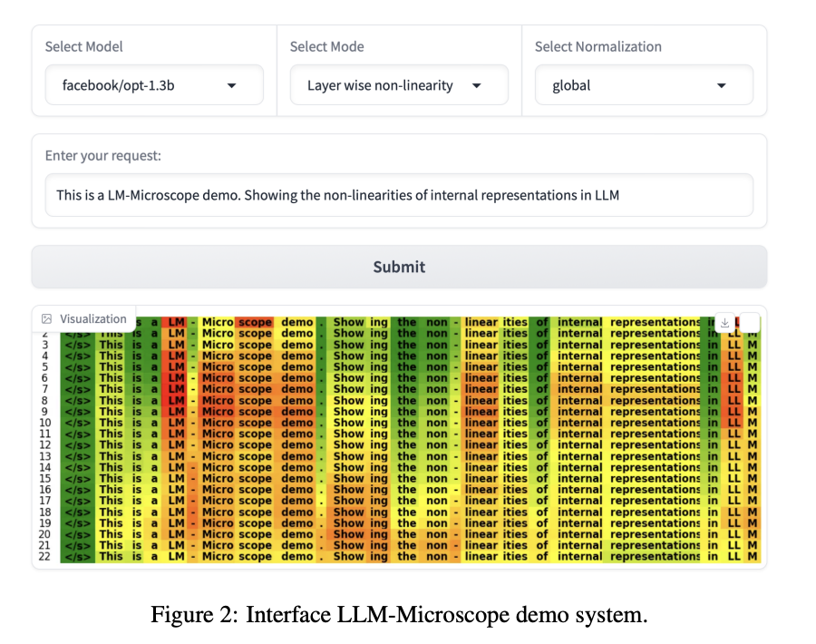This screenshot has width=816, height=644.
Task: Click the visualization heatmap image
Action: (408, 435)
